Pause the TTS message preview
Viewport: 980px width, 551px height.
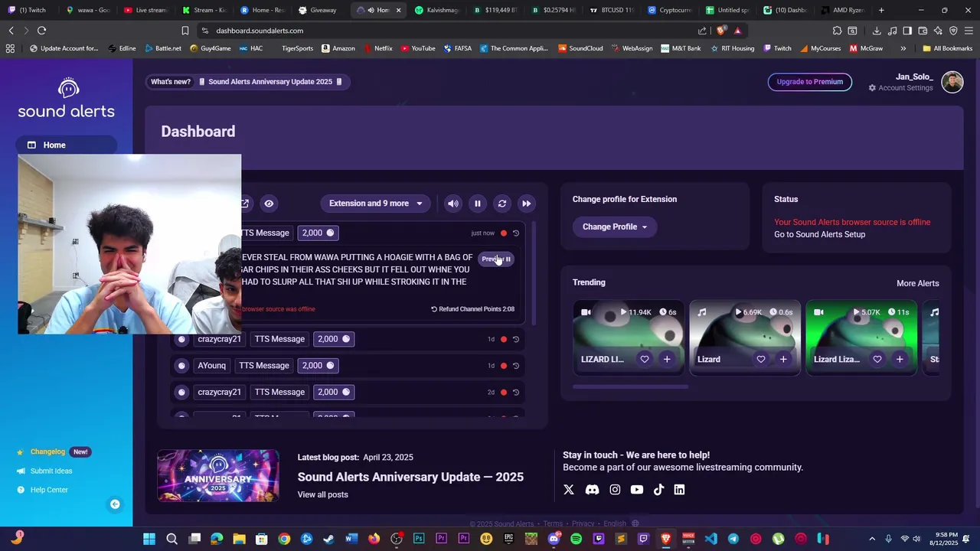click(x=496, y=259)
